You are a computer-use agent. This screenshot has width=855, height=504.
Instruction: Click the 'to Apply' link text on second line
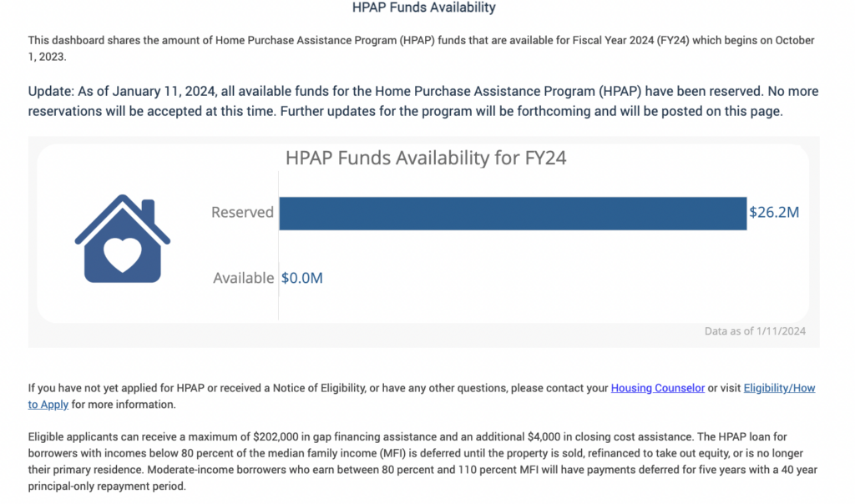(48, 405)
